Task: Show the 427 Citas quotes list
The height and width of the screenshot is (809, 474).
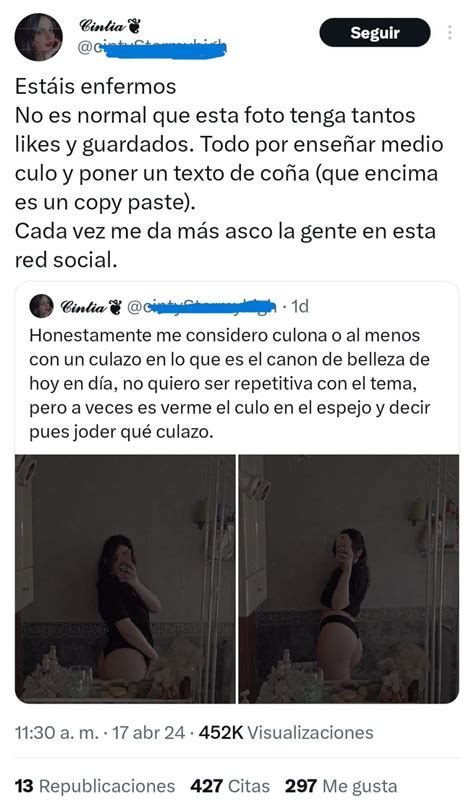Action: (230, 786)
